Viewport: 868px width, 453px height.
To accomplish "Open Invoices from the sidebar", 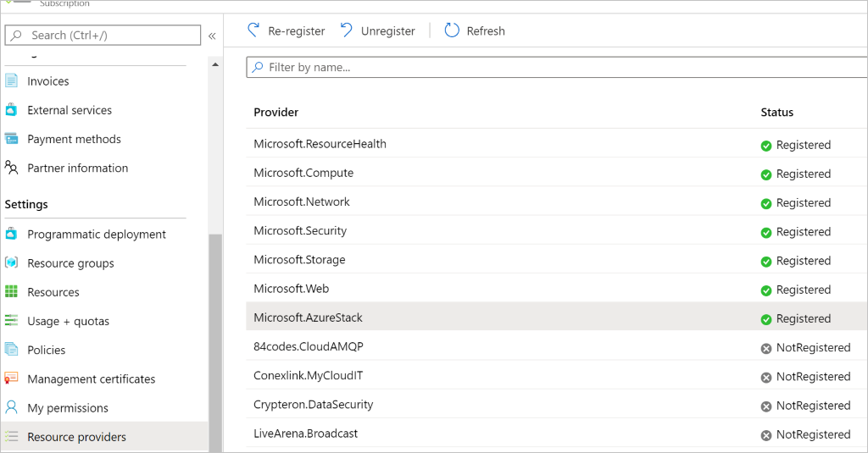I will click(48, 81).
